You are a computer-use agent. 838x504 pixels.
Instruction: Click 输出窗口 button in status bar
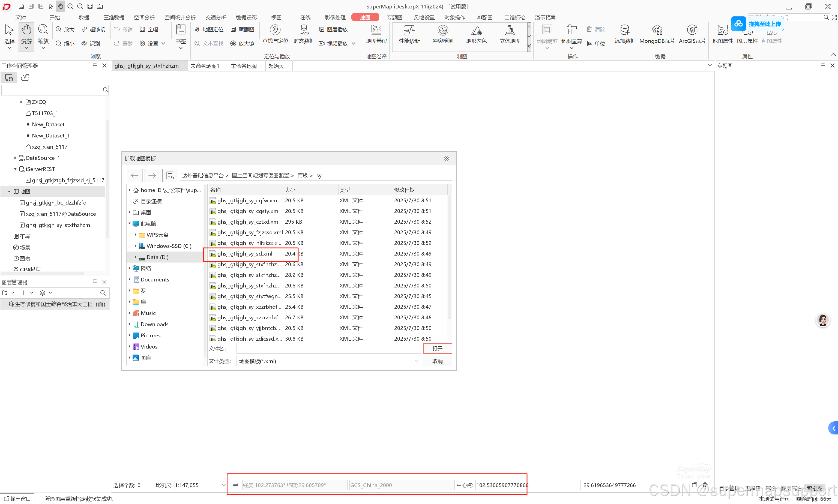point(17,499)
